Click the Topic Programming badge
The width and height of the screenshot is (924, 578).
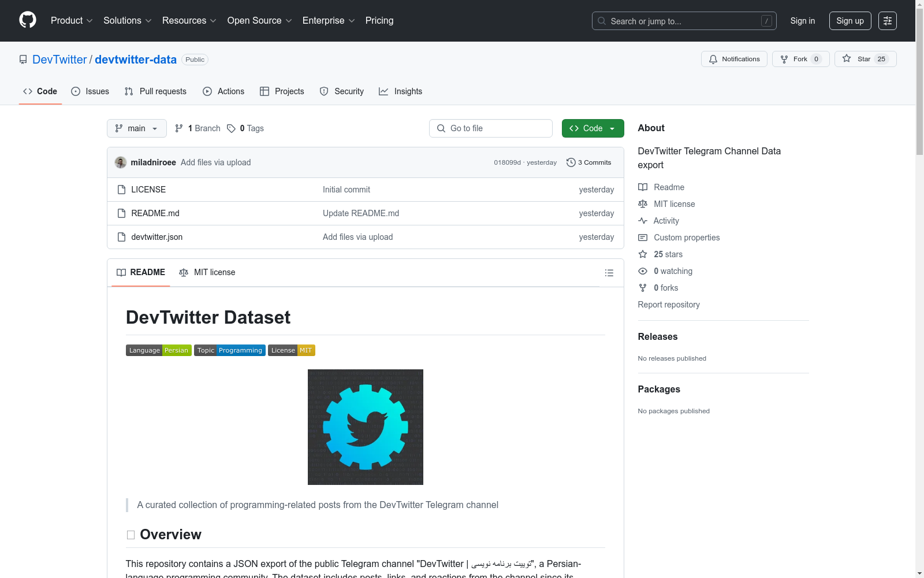point(230,350)
